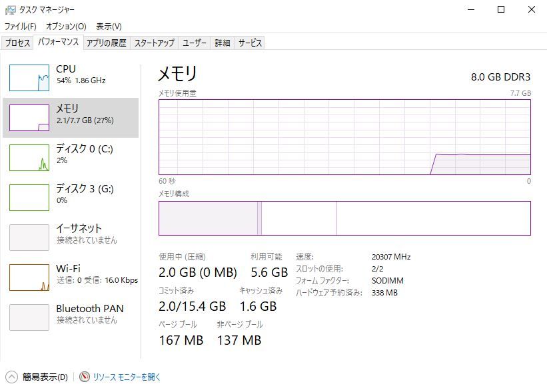Select the イーサネット network item
547x392 pixels.
(x=71, y=238)
